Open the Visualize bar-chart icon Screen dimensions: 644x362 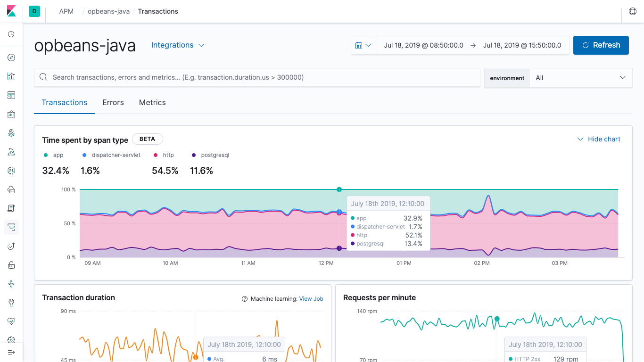(11, 76)
